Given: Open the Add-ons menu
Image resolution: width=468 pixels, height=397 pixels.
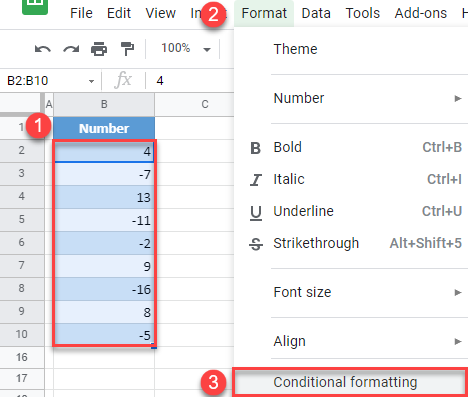Looking at the screenshot, I should (x=421, y=13).
